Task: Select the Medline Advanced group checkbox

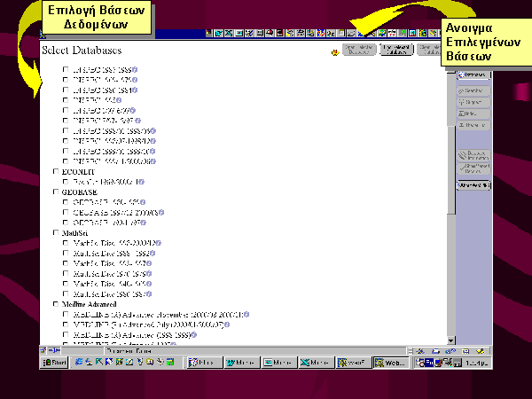Action: pyautogui.click(x=57, y=304)
